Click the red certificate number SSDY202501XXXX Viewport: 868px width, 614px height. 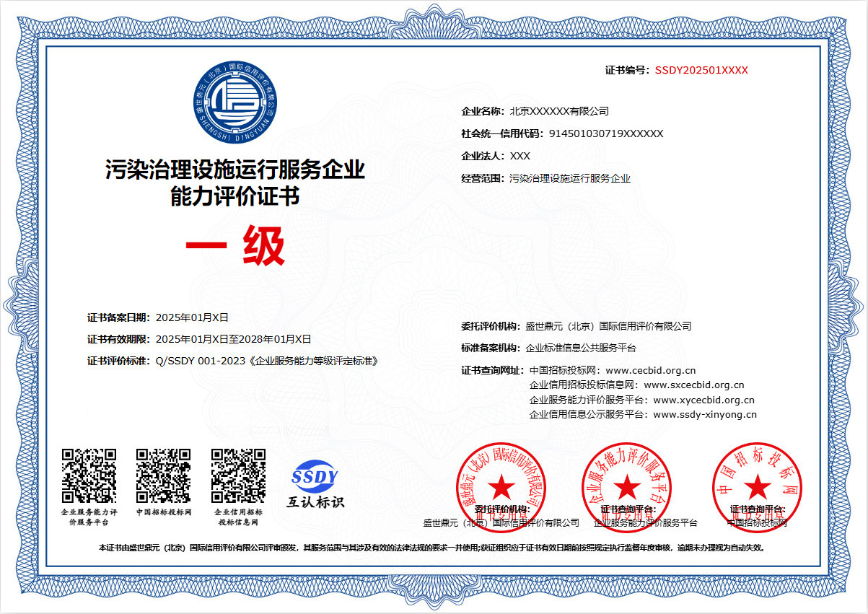(701, 71)
